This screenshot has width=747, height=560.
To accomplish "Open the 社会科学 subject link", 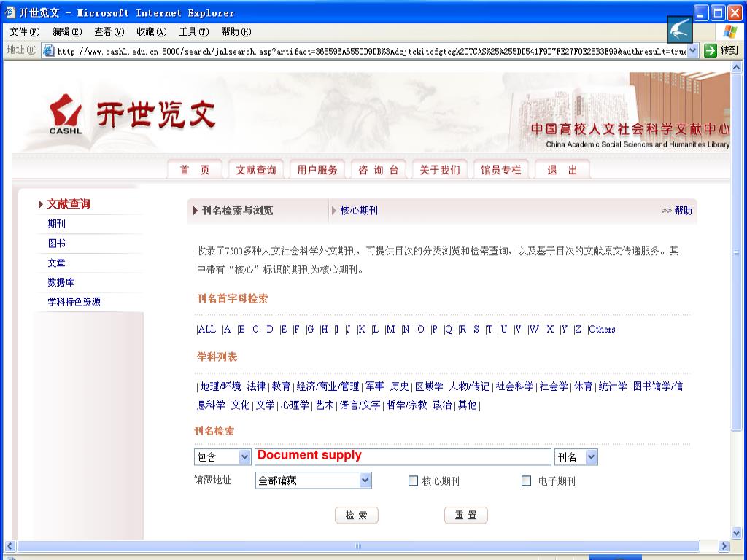I will [514, 386].
